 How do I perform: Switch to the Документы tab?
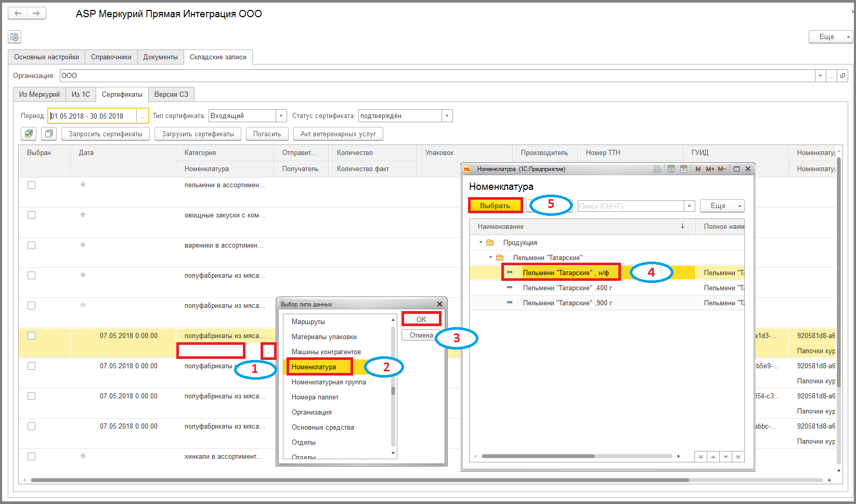[x=161, y=57]
